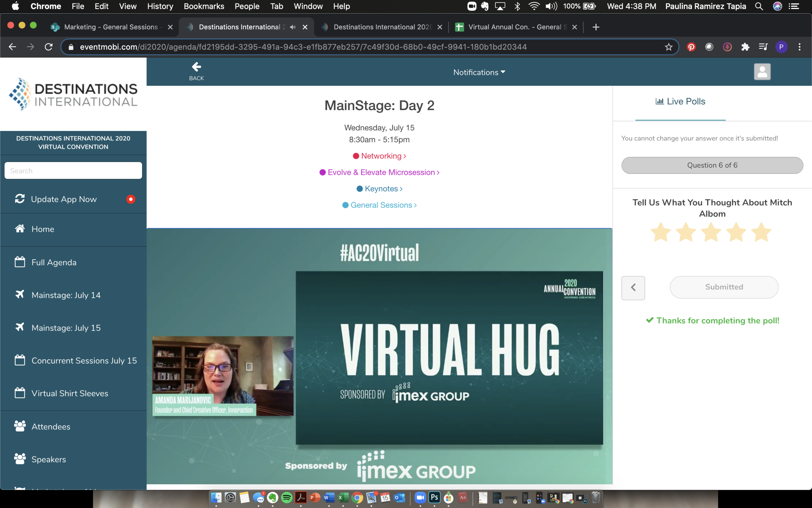Click the Virtual Shirt Sleeves calendar icon
Viewport: 812px width, 508px height.
click(20, 393)
